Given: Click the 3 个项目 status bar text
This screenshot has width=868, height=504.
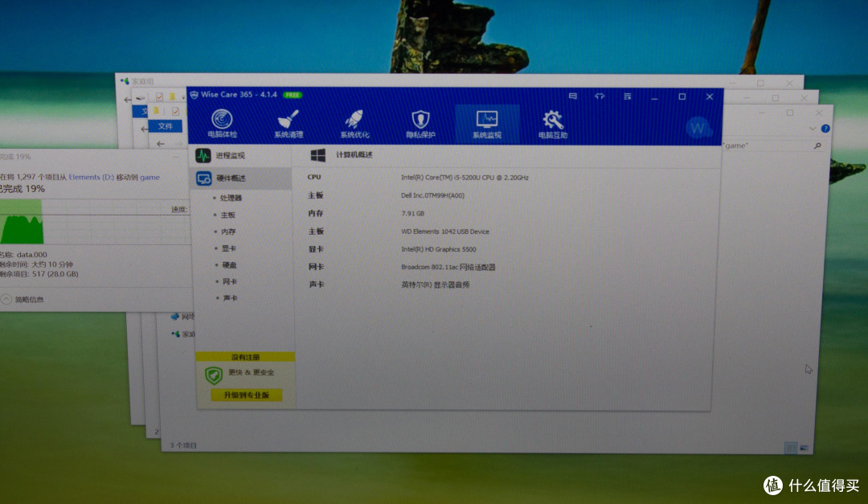Looking at the screenshot, I should pyautogui.click(x=183, y=445).
